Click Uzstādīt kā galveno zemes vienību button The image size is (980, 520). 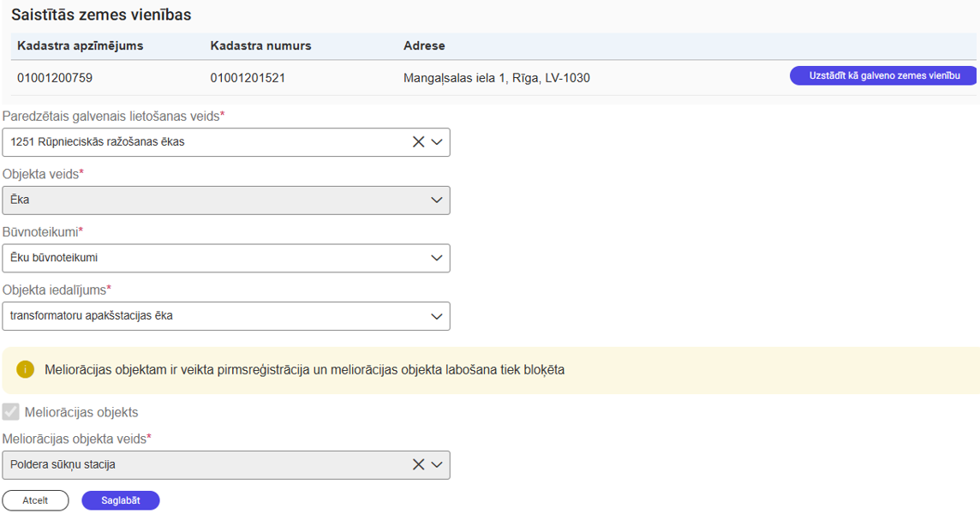pyautogui.click(x=882, y=75)
